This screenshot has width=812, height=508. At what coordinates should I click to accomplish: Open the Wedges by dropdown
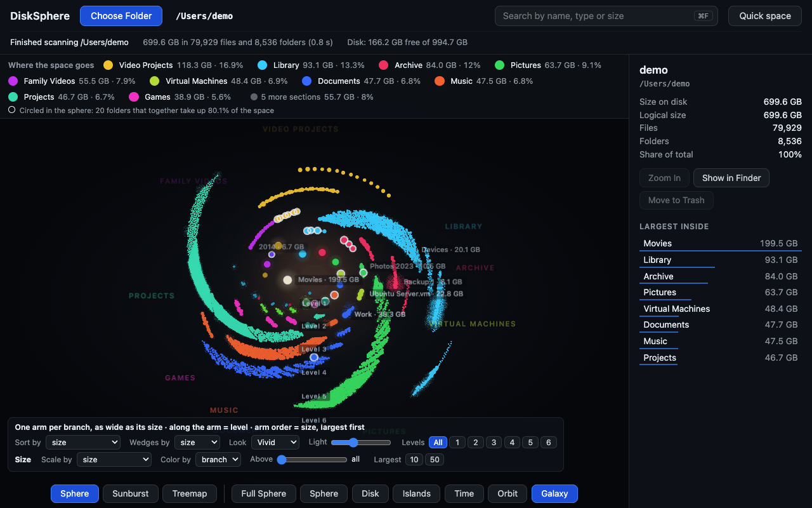(x=197, y=443)
